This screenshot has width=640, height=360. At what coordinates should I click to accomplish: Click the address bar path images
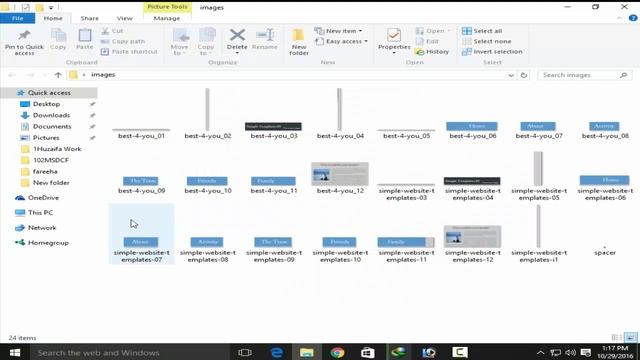coord(103,75)
